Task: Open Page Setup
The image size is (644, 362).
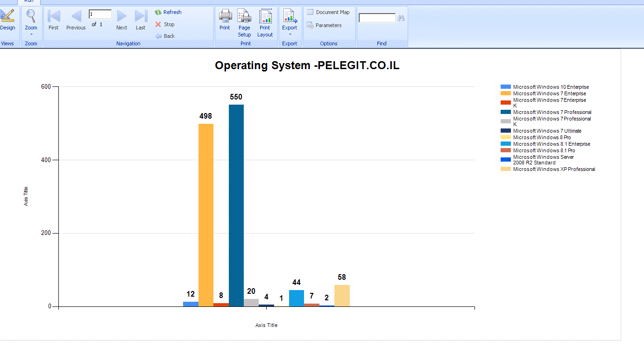Action: click(x=244, y=23)
